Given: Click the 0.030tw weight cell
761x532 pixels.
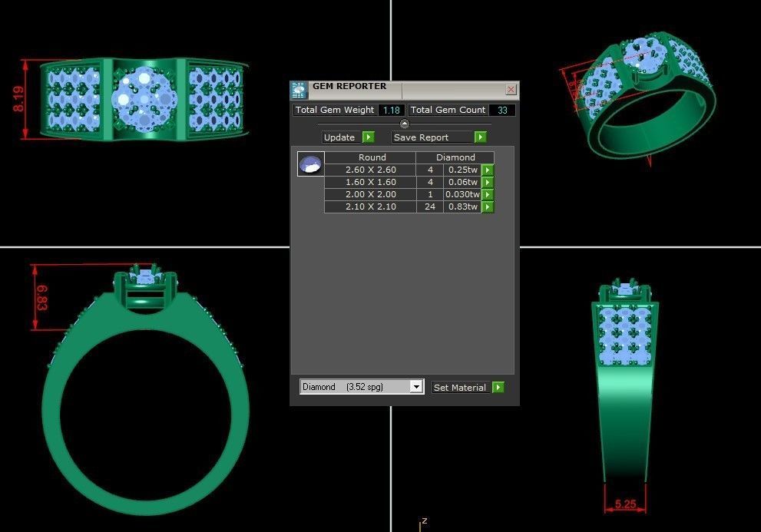Looking at the screenshot, I should [x=462, y=194].
